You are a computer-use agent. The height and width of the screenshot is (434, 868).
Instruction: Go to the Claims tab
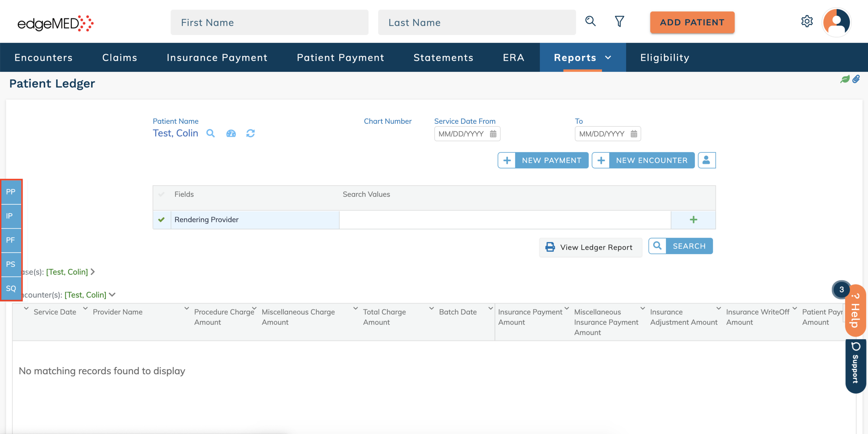click(120, 58)
